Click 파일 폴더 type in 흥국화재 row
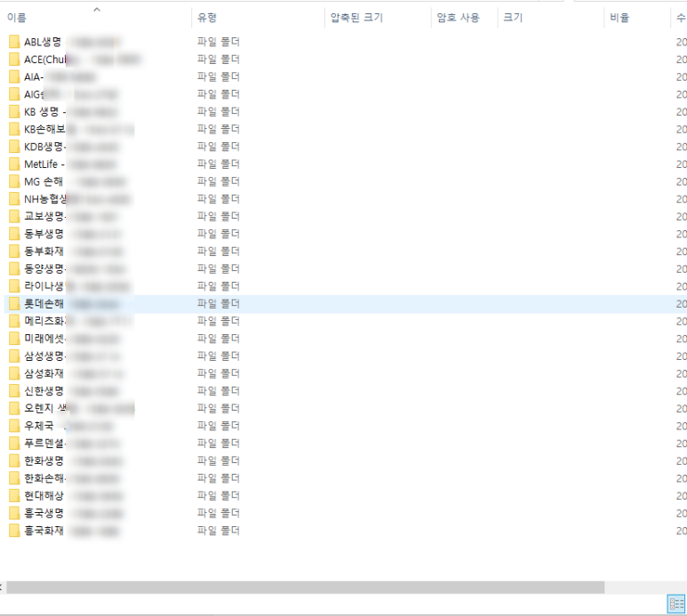This screenshot has height=616, width=687. click(219, 531)
